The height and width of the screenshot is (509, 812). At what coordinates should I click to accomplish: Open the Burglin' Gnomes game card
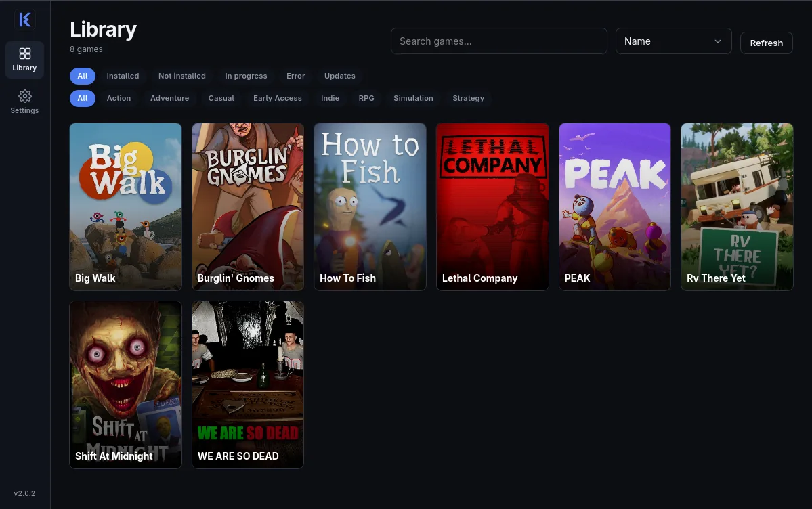coord(248,206)
